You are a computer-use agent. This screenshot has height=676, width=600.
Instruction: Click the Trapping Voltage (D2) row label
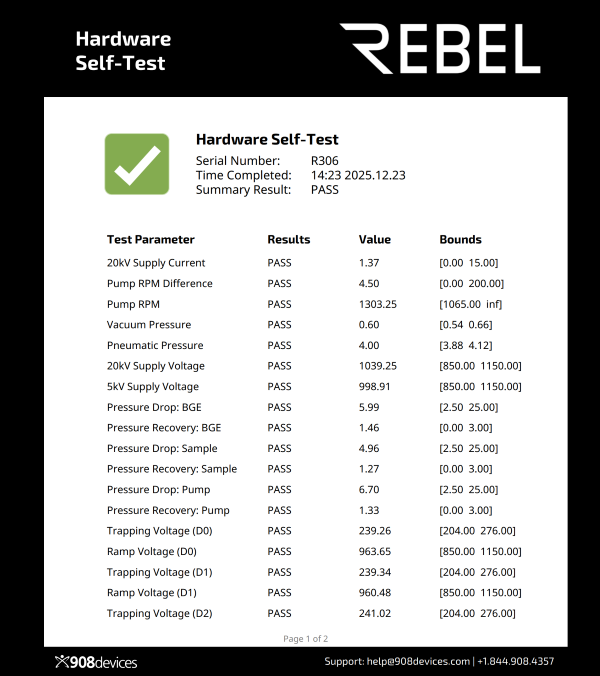tap(160, 614)
